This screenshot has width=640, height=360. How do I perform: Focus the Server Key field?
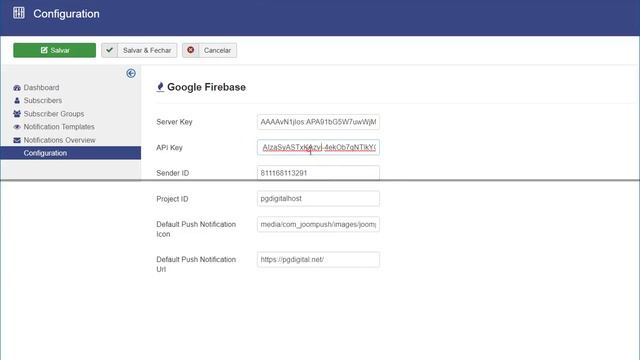pos(318,122)
